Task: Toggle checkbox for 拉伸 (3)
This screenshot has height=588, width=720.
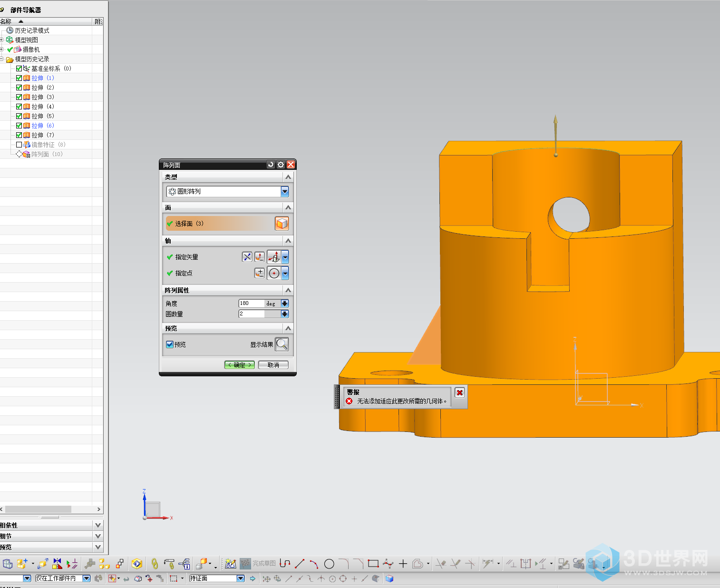Action: click(19, 97)
